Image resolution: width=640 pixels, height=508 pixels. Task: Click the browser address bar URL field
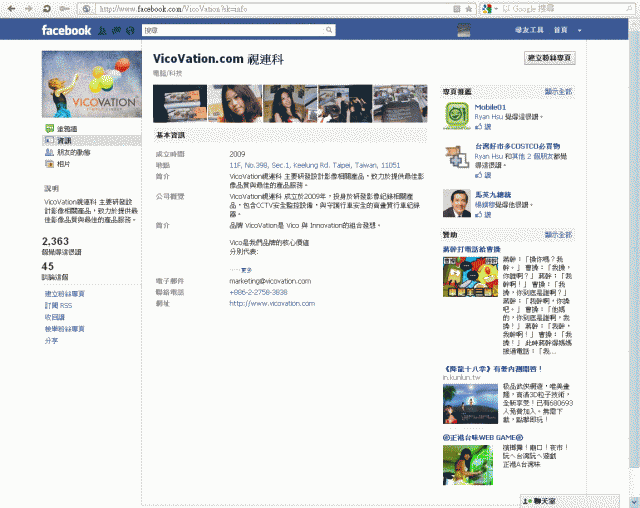[x=273, y=9]
